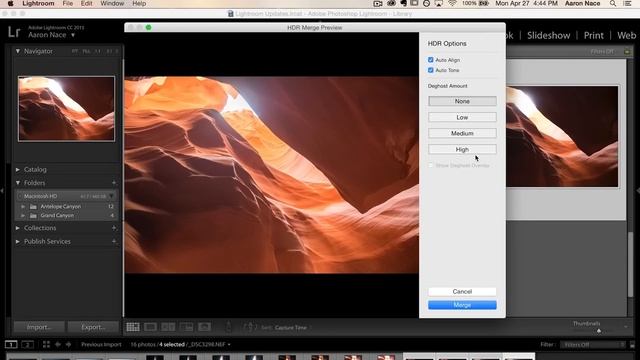Open the Edit menu
Screen dimensions: 640x360
click(87, 4)
